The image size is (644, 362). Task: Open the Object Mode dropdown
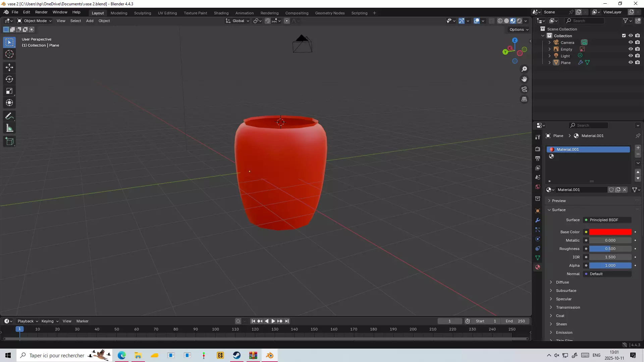[x=35, y=21]
